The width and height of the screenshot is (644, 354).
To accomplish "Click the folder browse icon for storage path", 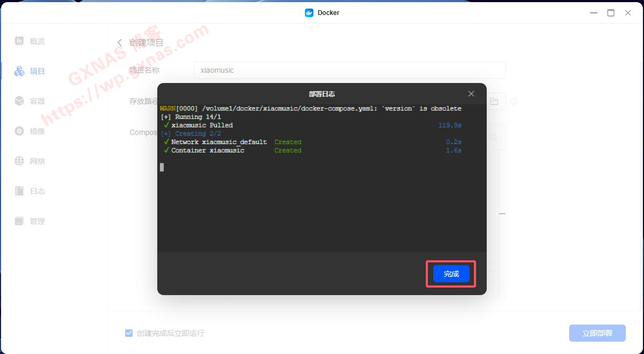I will point(494,101).
